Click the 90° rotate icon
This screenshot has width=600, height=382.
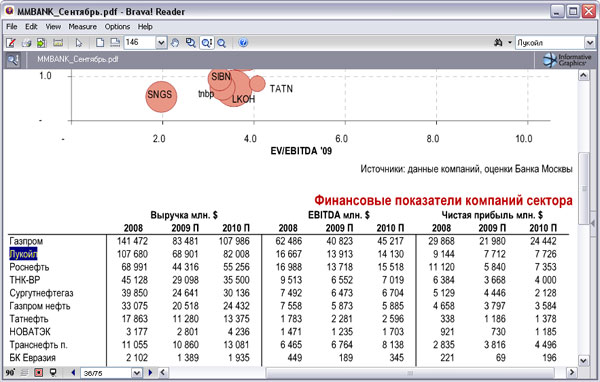click(x=10, y=372)
